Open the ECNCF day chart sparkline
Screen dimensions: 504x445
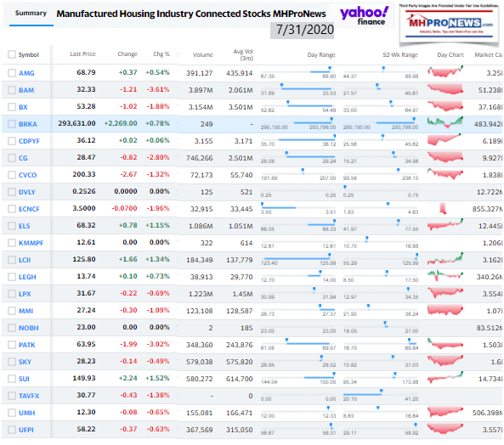point(444,208)
